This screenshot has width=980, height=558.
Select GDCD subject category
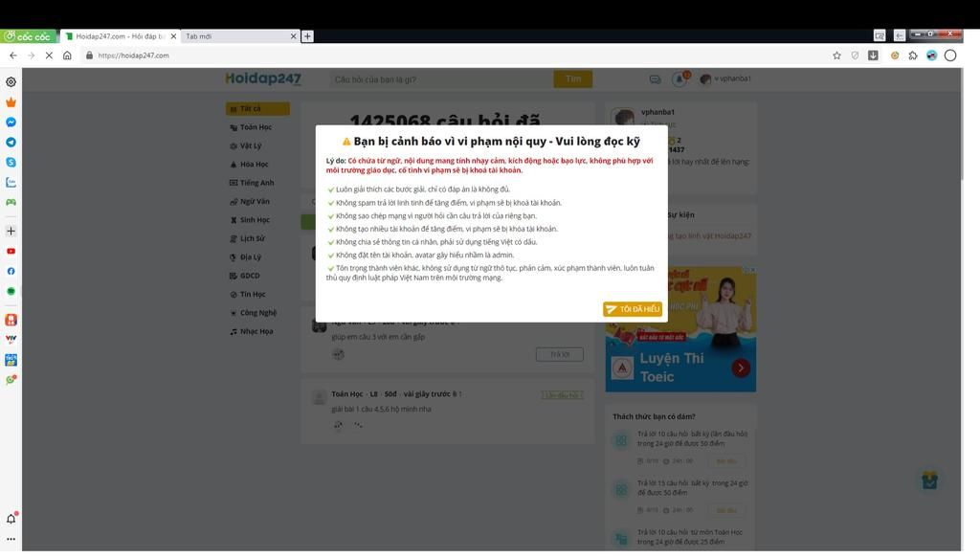(x=245, y=276)
